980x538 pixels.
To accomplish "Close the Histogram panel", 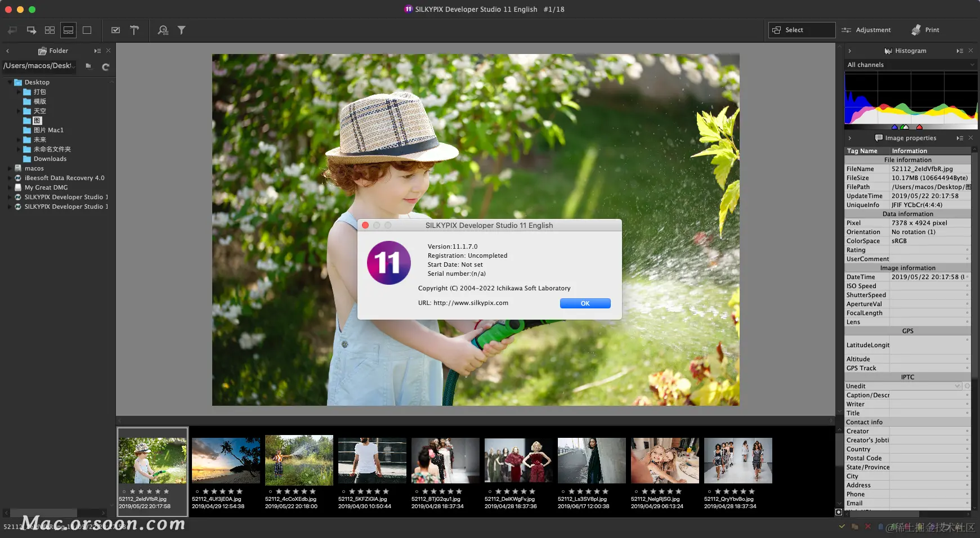I will click(970, 51).
